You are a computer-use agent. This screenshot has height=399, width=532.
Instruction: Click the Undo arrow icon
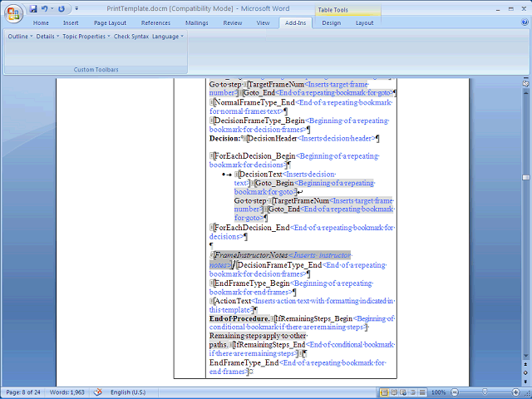point(44,9)
